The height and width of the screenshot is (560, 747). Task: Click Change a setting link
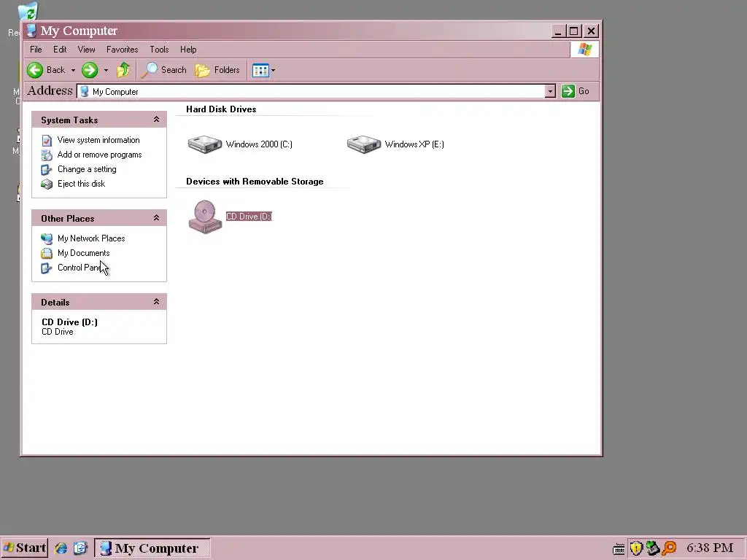click(x=87, y=169)
